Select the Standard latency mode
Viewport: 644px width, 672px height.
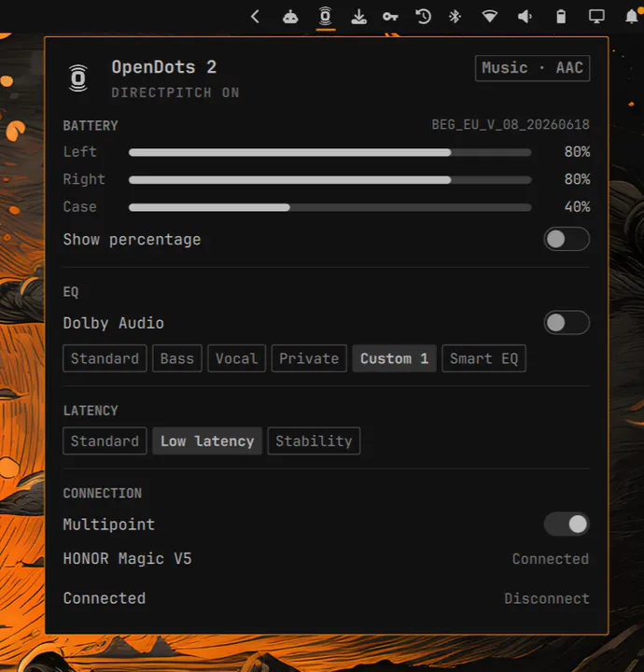[x=105, y=441]
